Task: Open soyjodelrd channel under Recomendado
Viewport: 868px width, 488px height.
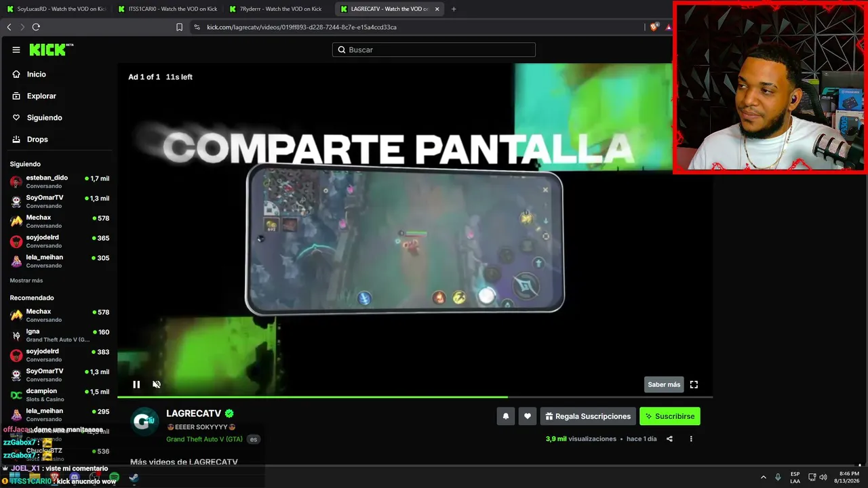Action: pos(59,355)
